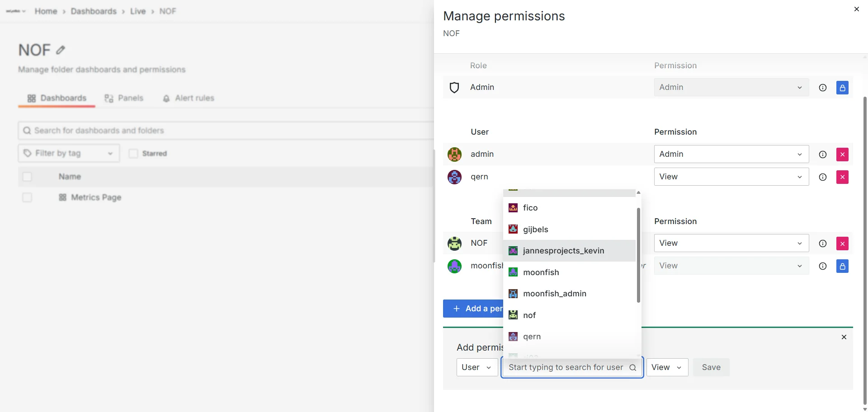Remove the qern user permission

click(x=842, y=177)
